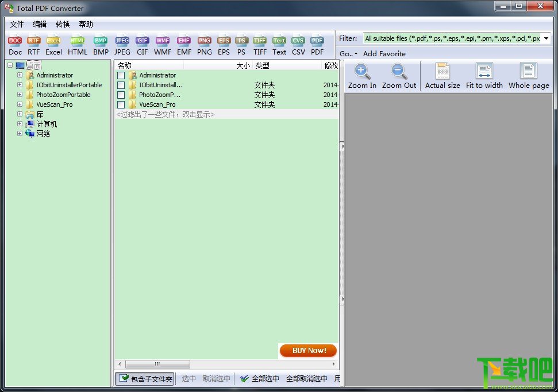The height and width of the screenshot is (392, 558).
Task: Fit preview to width
Action: coord(484,76)
